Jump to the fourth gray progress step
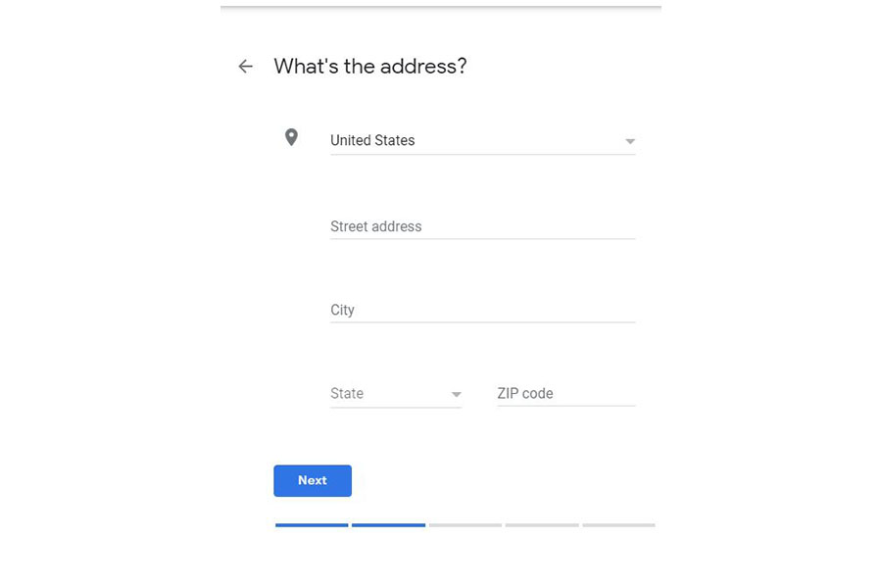The image size is (882, 588). 542,525
